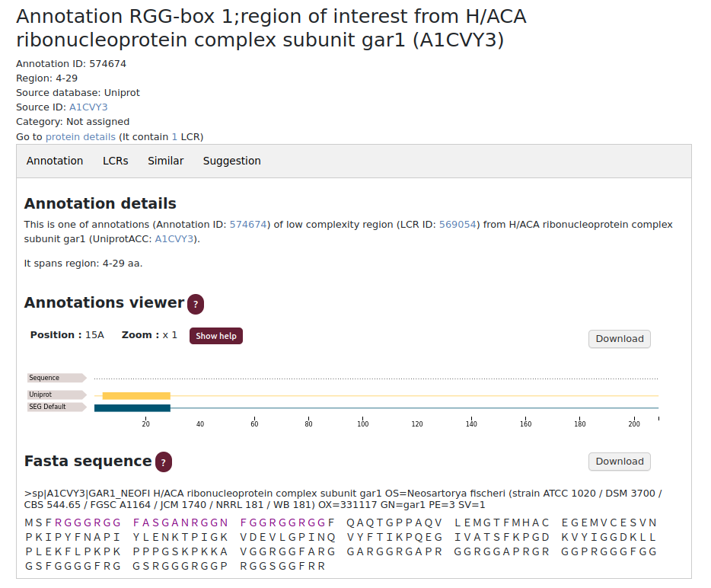
Task: Open the LCR count link in header
Action: (174, 137)
